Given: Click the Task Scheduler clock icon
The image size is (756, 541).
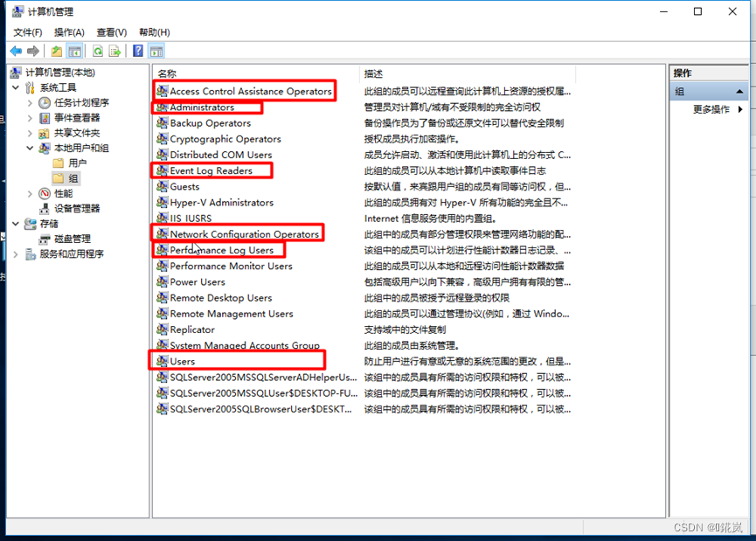Looking at the screenshot, I should coord(45,103).
